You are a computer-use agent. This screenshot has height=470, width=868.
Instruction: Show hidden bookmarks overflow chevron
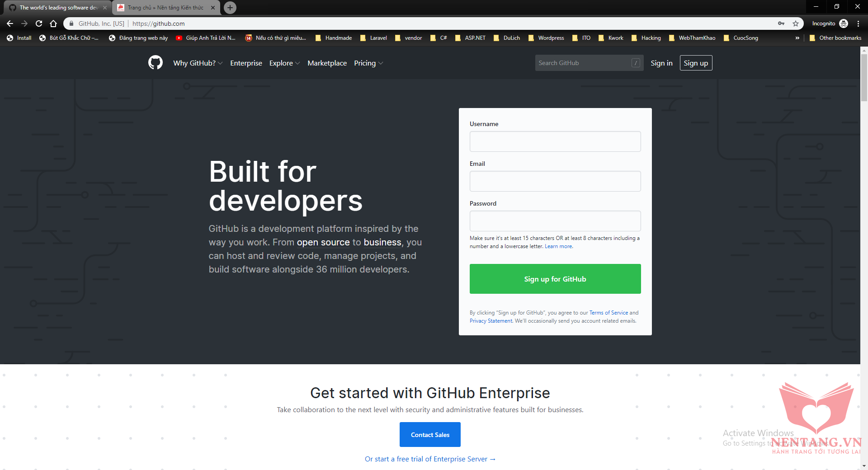coord(797,38)
